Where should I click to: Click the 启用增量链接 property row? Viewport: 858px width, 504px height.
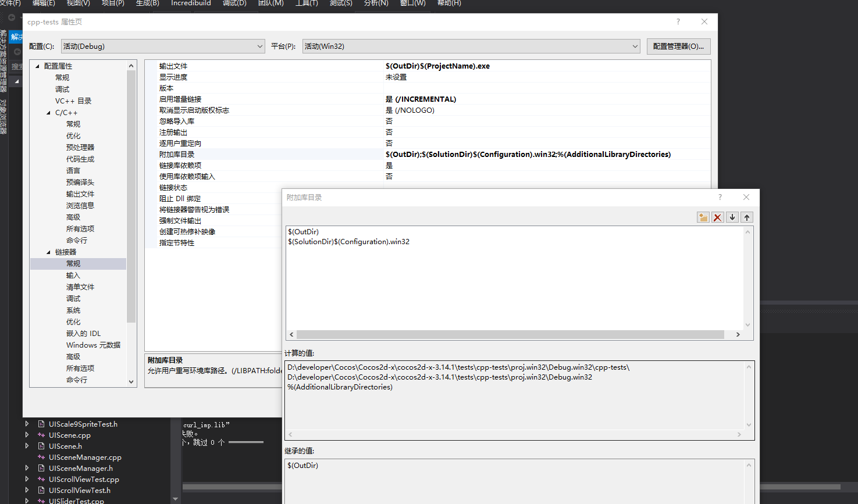point(428,99)
